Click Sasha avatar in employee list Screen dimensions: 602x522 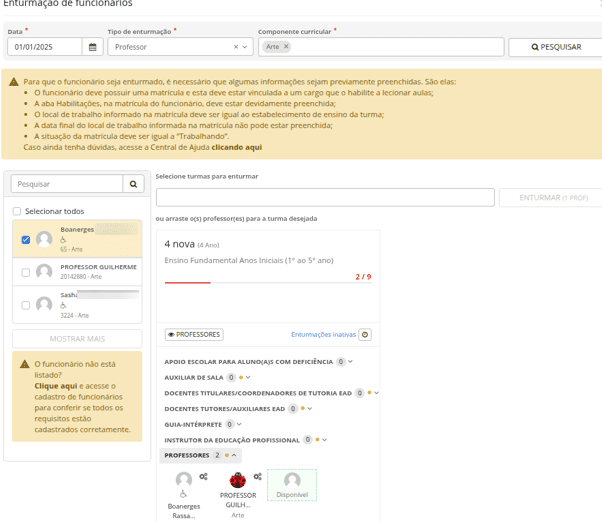[x=44, y=304]
